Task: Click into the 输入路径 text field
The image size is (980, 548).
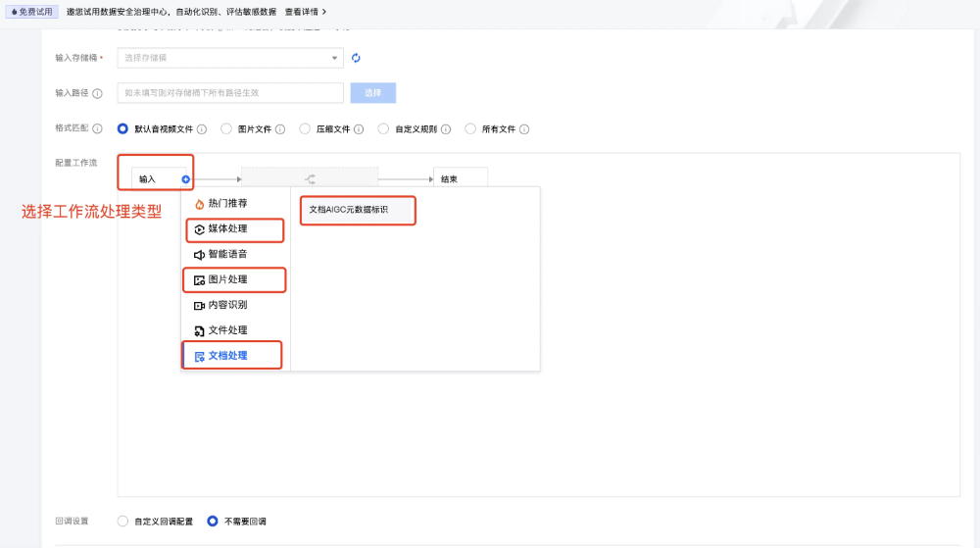Action: point(230,93)
